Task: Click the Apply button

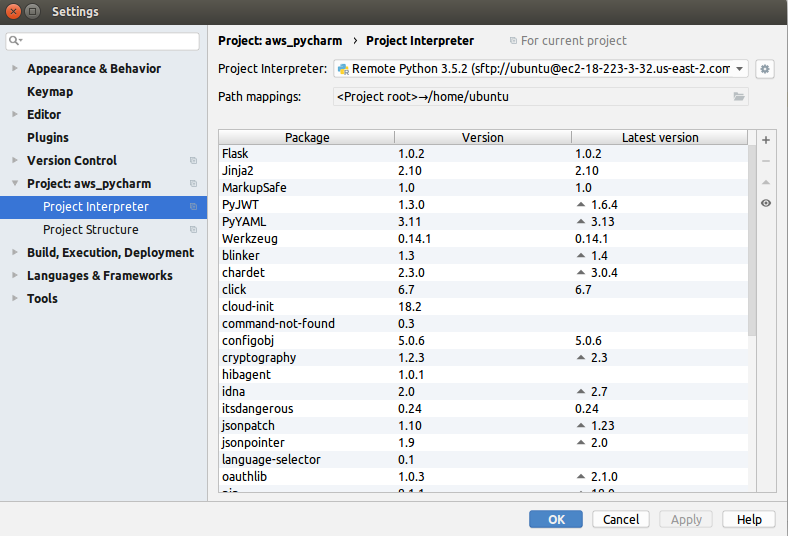Action: pos(686,519)
